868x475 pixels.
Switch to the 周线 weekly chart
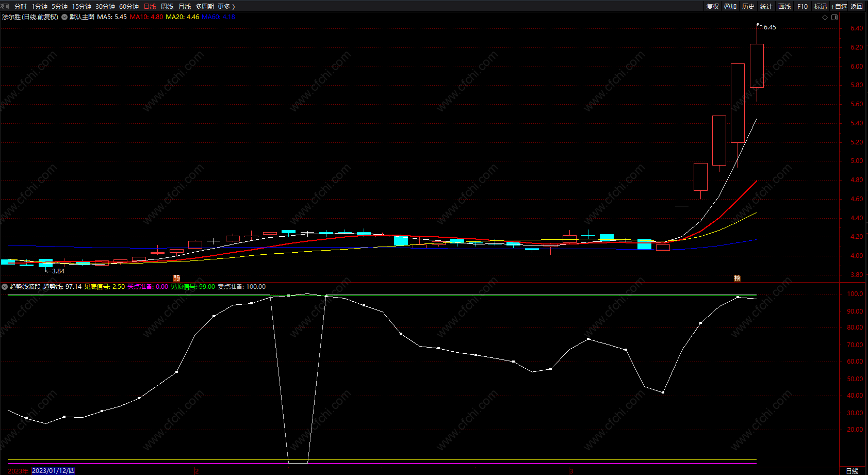pyautogui.click(x=167, y=7)
